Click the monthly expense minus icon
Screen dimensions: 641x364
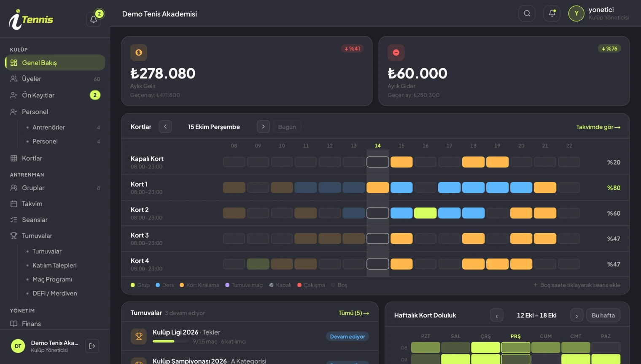coord(396,53)
